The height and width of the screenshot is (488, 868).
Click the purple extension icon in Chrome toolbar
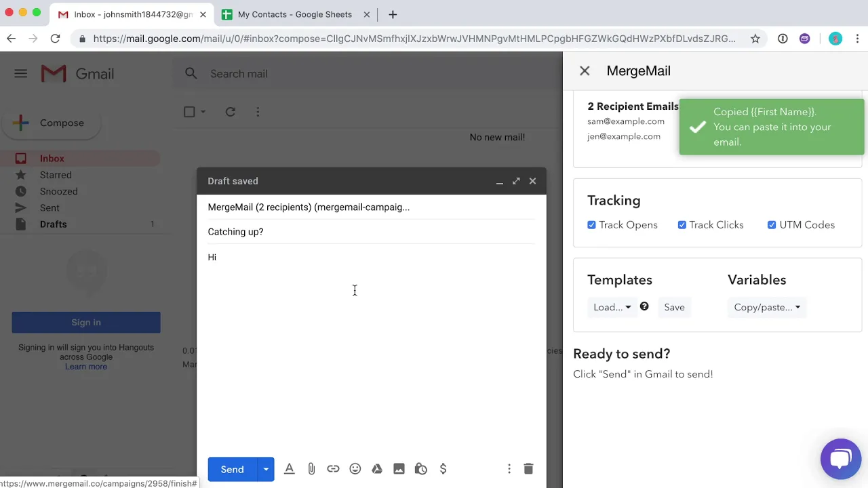point(805,39)
